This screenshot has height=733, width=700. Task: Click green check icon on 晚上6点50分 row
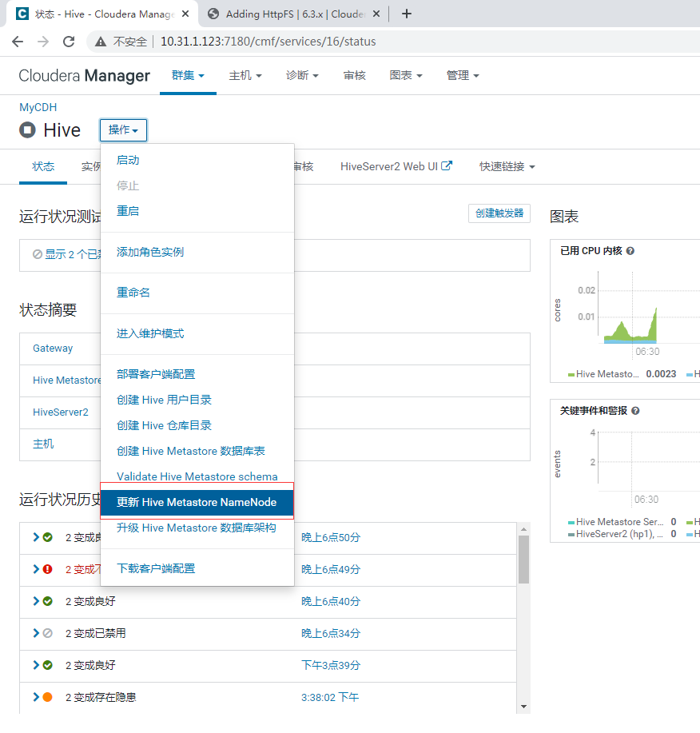[x=48, y=537]
